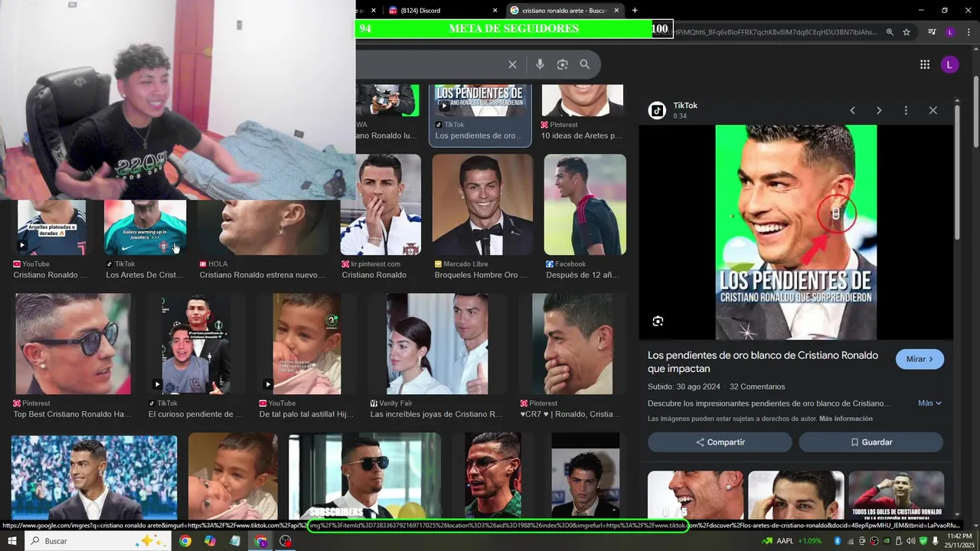Open Chrome media controls icon

pos(932,32)
